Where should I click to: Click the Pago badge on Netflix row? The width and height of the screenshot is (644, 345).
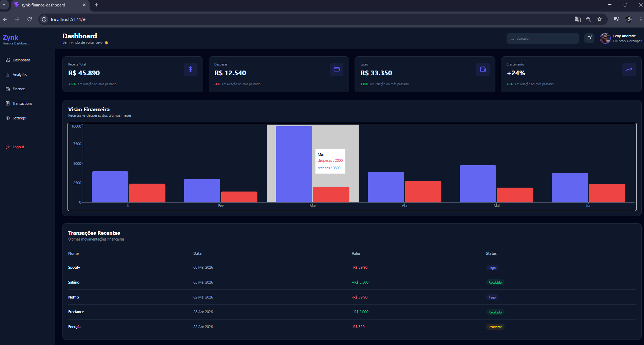click(x=492, y=298)
